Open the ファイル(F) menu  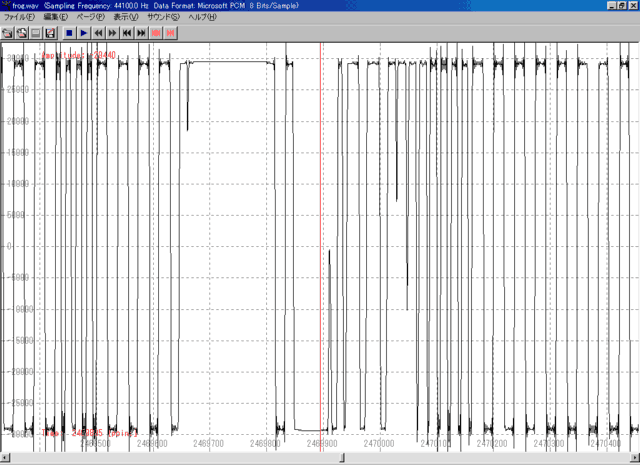tap(20, 18)
